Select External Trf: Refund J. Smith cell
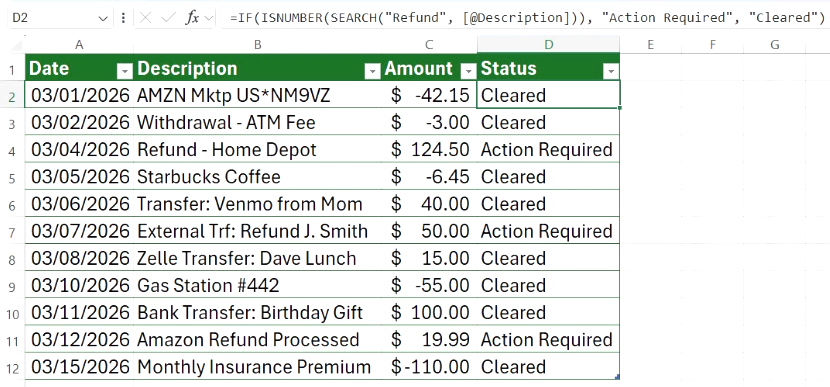Viewport: 830px width, 387px height. click(257, 231)
